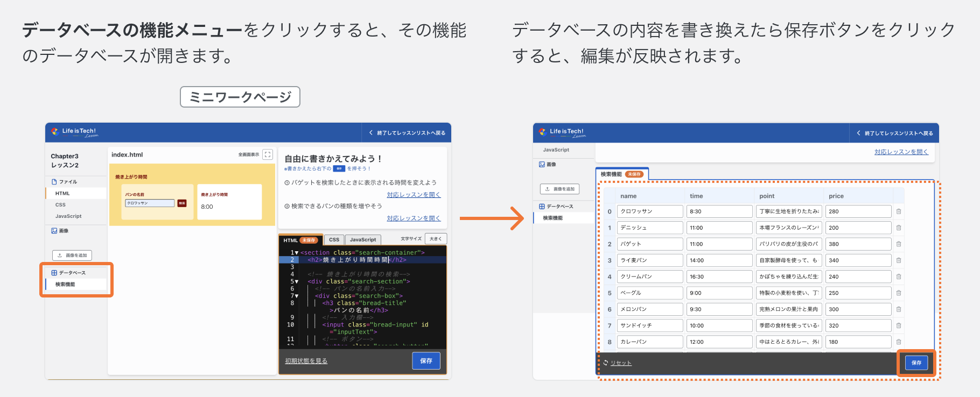Select CSS file in the editor sidebar
This screenshot has width=980, height=397.
[76, 205]
